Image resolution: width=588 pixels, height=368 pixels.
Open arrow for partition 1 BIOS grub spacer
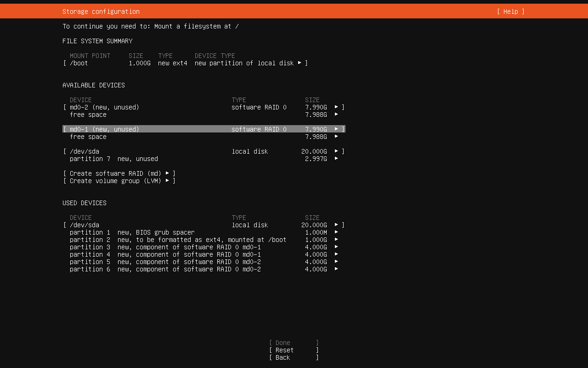[336, 232]
